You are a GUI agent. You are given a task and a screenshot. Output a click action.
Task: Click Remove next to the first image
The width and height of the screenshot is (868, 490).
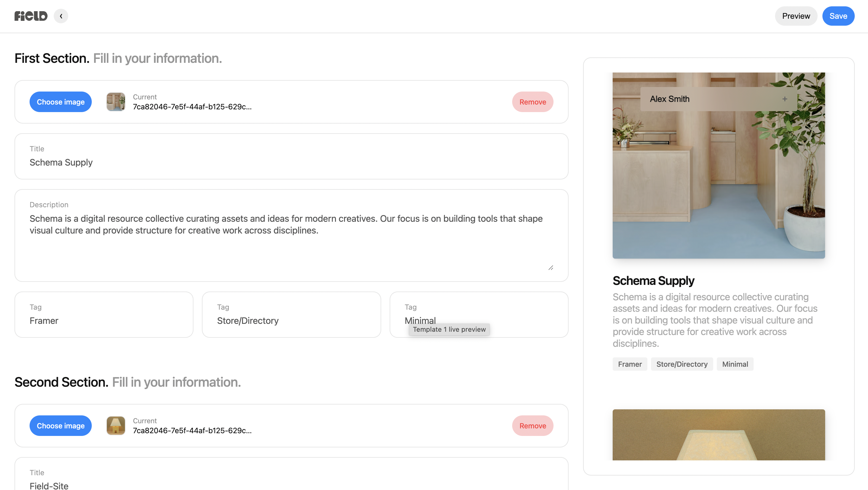[x=532, y=102]
